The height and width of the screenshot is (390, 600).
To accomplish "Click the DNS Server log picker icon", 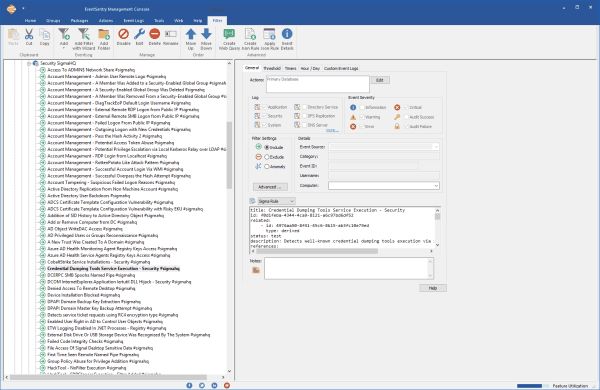I will [297, 125].
